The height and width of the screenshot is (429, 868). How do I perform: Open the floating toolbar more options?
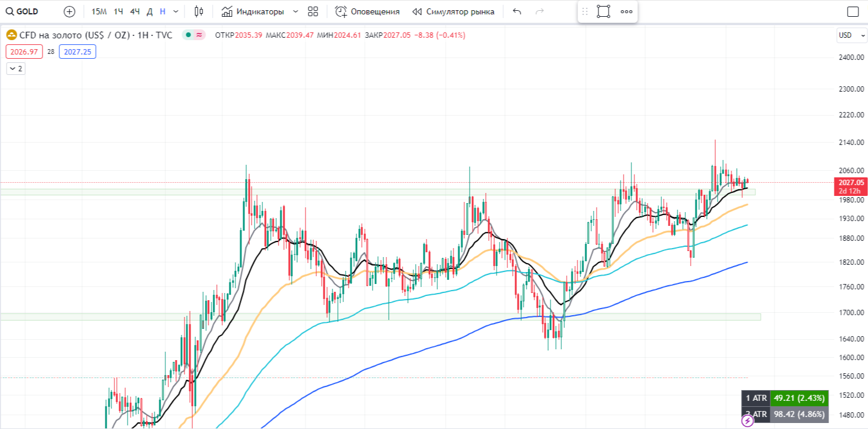point(627,11)
